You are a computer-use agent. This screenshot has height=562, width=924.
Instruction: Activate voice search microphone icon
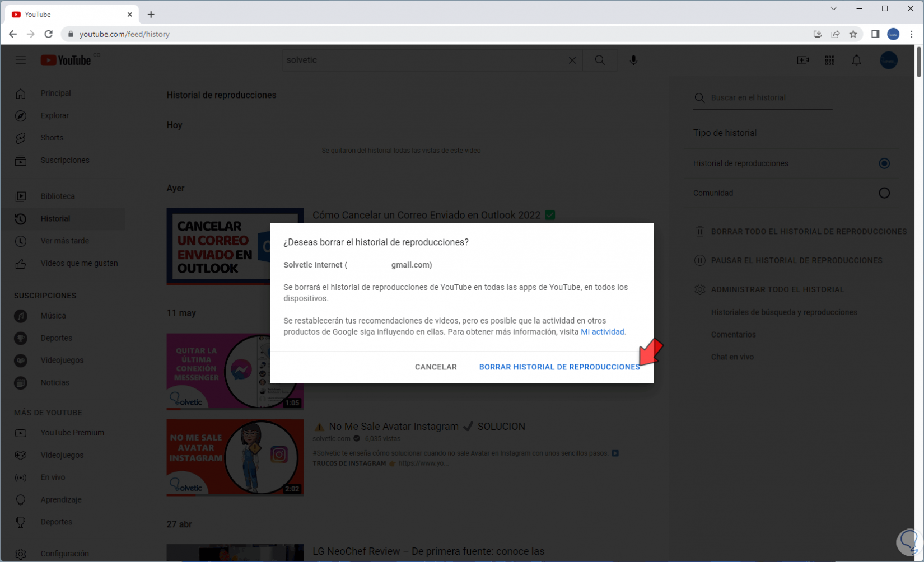pos(633,60)
